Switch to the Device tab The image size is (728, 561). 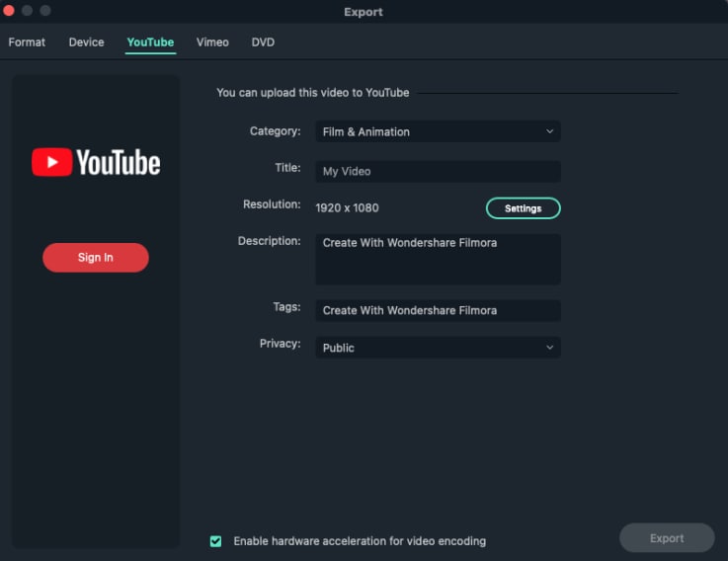[x=86, y=42]
